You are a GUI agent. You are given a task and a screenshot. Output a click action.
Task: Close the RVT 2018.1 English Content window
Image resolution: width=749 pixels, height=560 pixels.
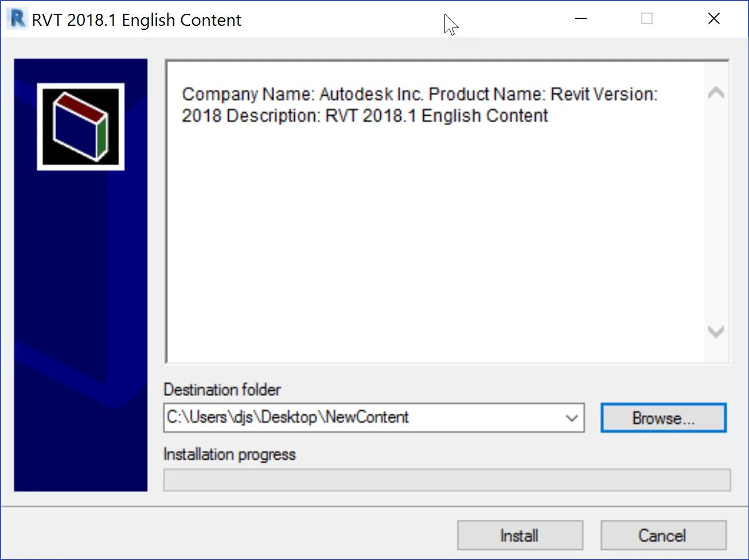tap(714, 19)
